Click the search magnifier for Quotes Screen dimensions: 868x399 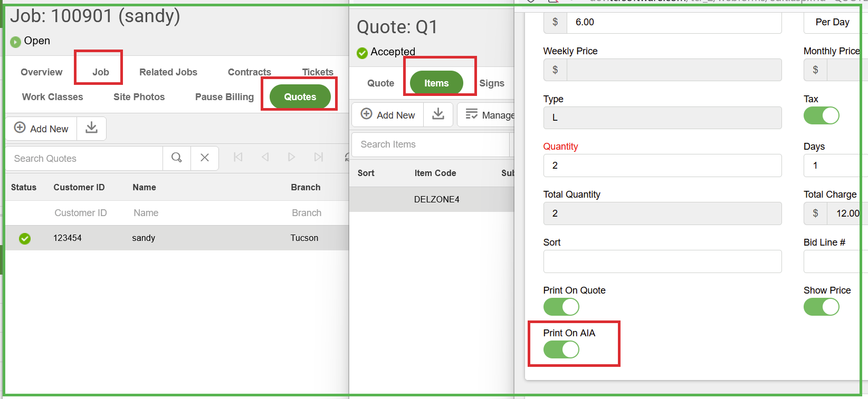[177, 158]
